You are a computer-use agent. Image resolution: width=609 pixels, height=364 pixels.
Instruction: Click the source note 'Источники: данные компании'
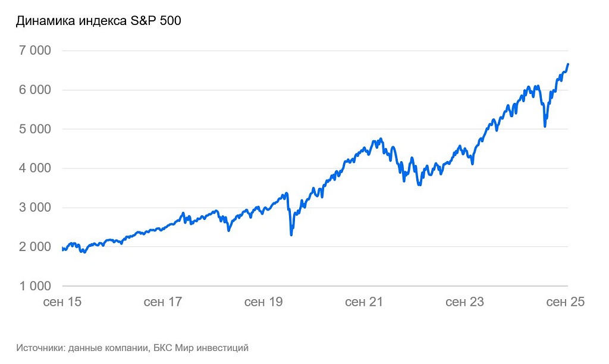tap(82, 348)
